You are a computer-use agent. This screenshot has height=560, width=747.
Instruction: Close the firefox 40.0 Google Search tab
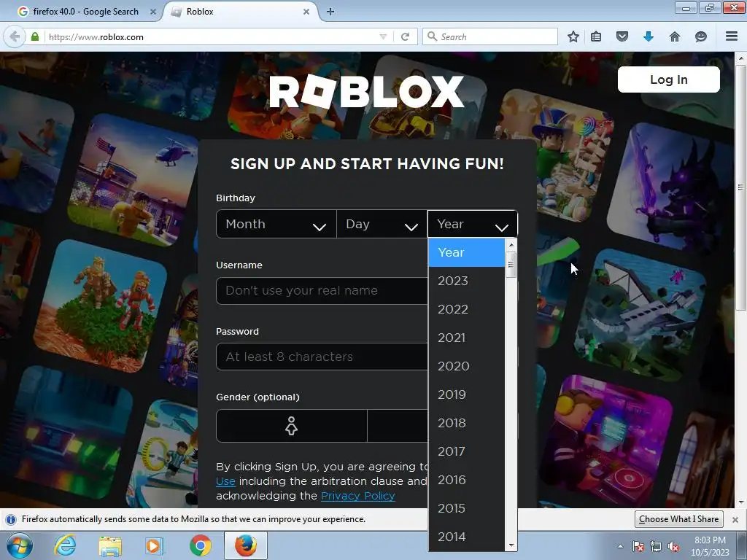[153, 12]
